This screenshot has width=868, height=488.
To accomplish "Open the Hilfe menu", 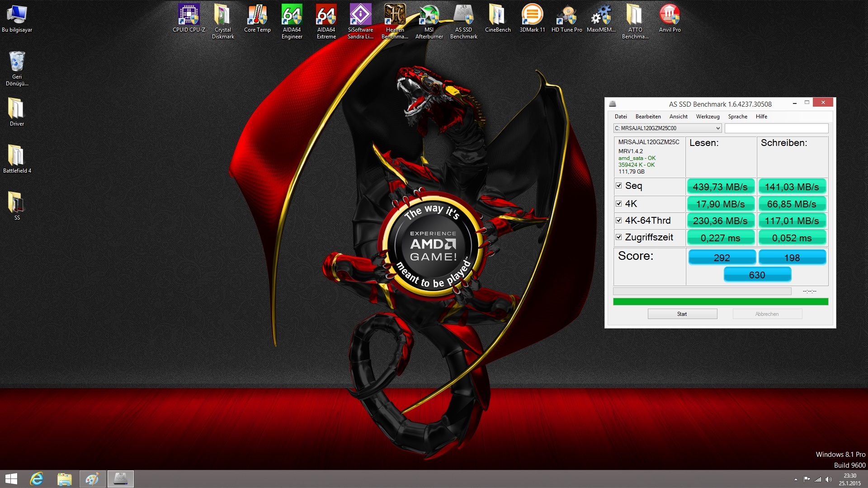I will pyautogui.click(x=761, y=117).
